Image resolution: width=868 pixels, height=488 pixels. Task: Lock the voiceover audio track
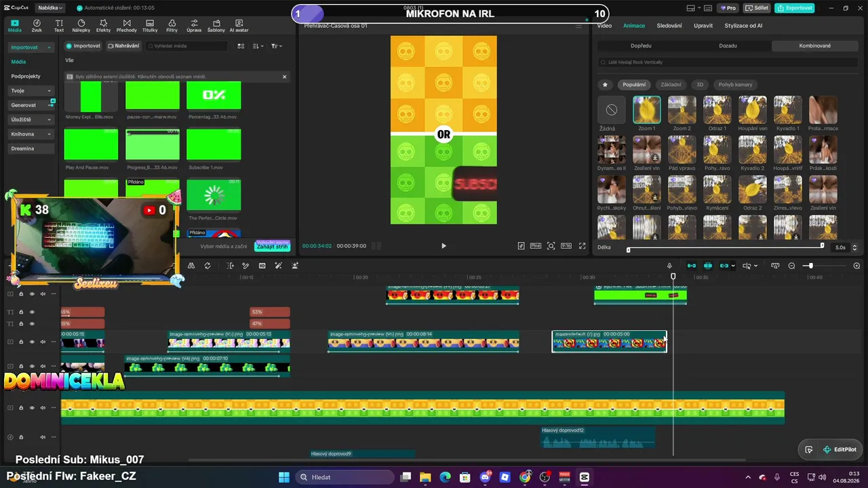coord(21,437)
